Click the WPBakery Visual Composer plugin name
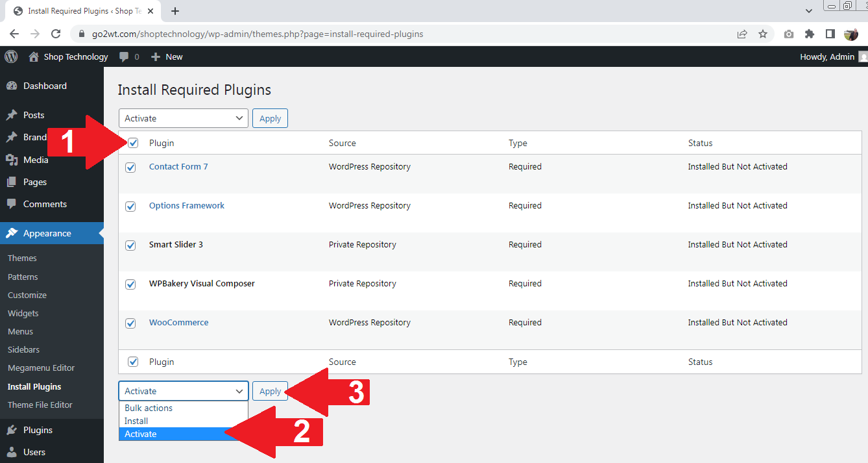Image resolution: width=868 pixels, height=463 pixels. click(202, 283)
